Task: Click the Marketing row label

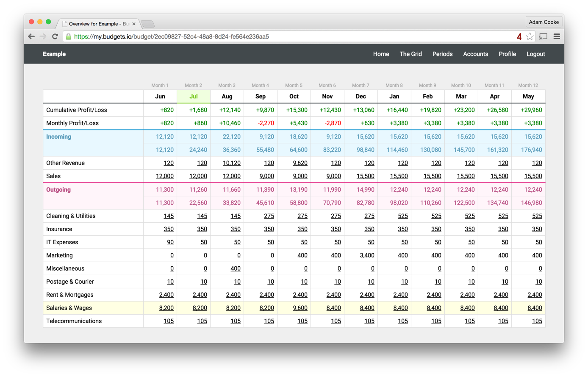Action: (x=60, y=255)
